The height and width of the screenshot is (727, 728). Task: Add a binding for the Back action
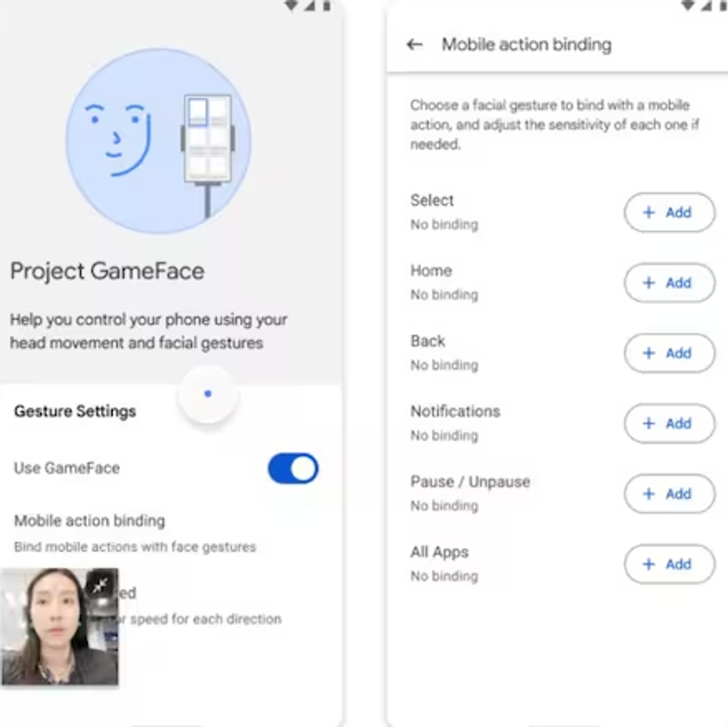669,353
